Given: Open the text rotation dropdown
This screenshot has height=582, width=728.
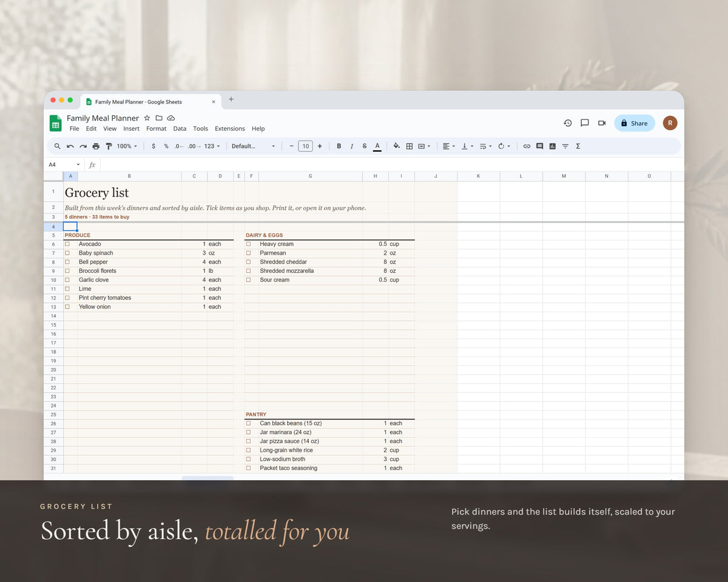Looking at the screenshot, I should [504, 146].
